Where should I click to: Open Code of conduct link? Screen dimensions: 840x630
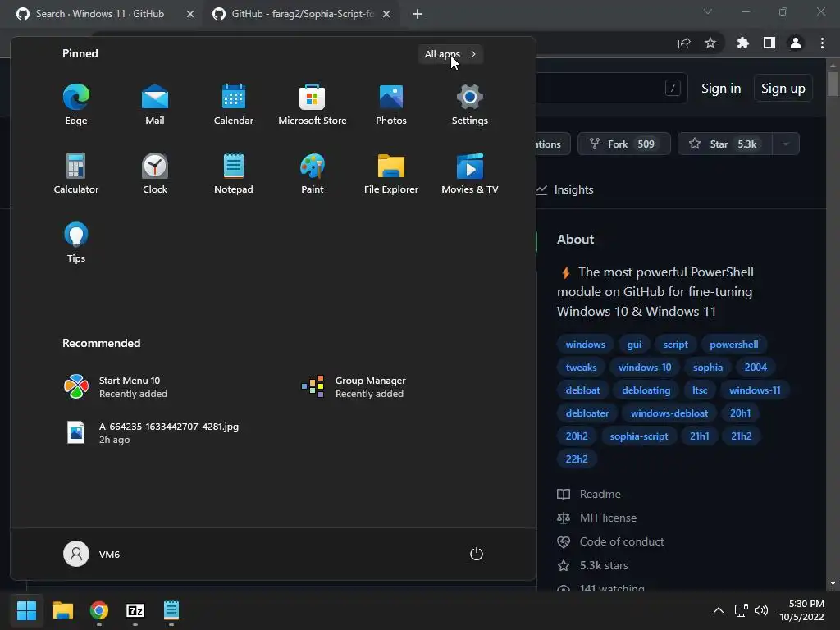pyautogui.click(x=610, y=541)
